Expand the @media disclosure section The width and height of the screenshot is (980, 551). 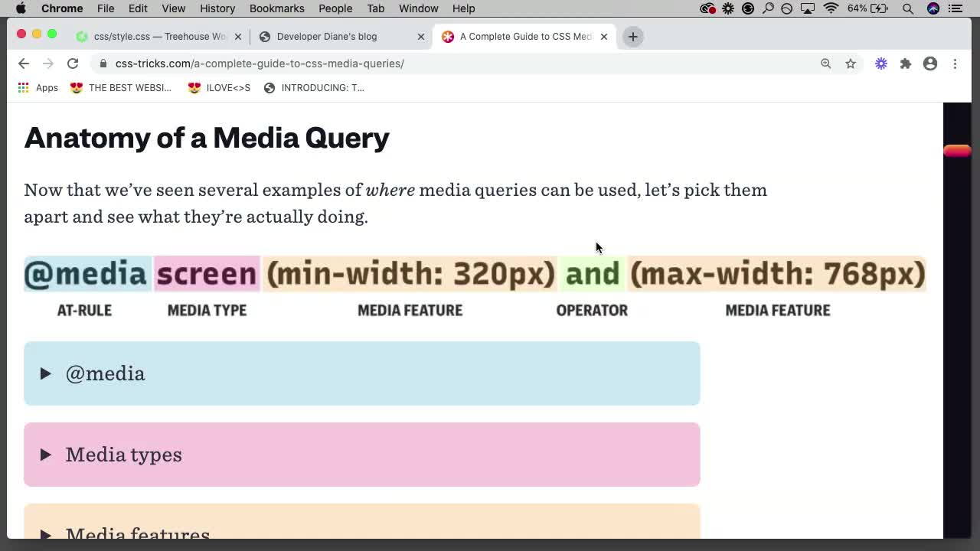(x=106, y=373)
